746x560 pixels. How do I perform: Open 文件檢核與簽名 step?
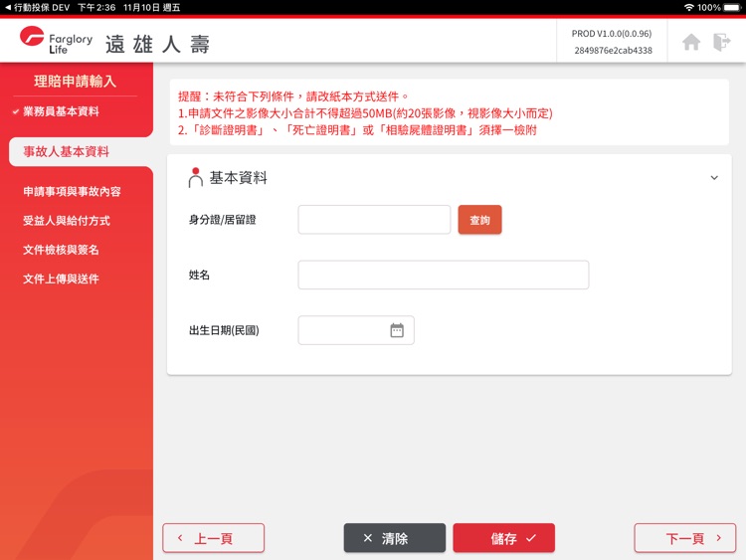(x=61, y=250)
